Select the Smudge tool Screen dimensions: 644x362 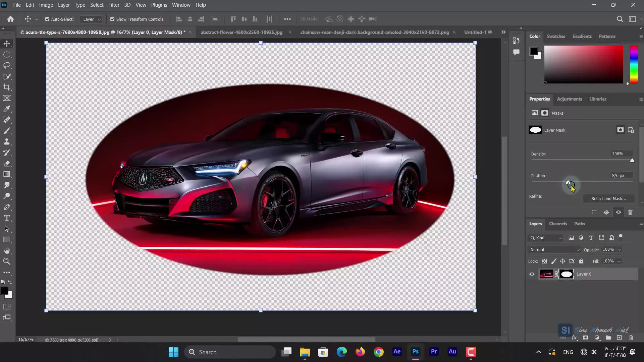tap(7, 185)
